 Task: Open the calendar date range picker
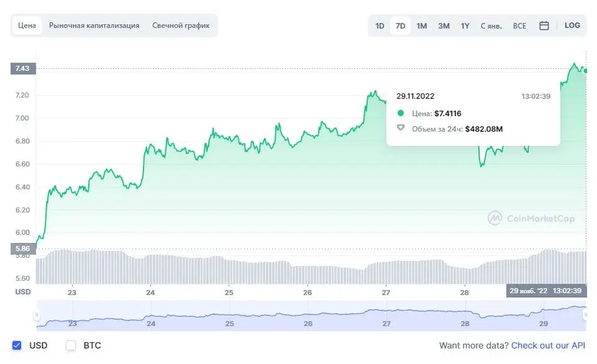tap(544, 25)
